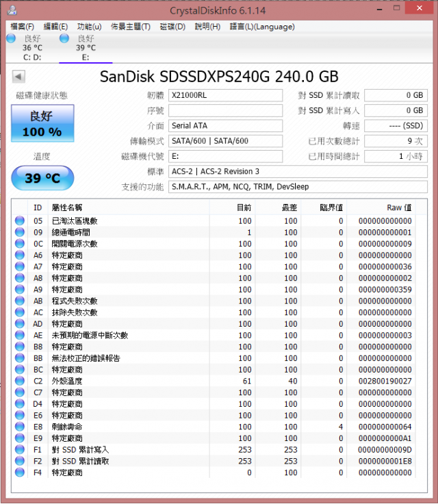Open the 佈景主題(T) menu

pos(131,27)
